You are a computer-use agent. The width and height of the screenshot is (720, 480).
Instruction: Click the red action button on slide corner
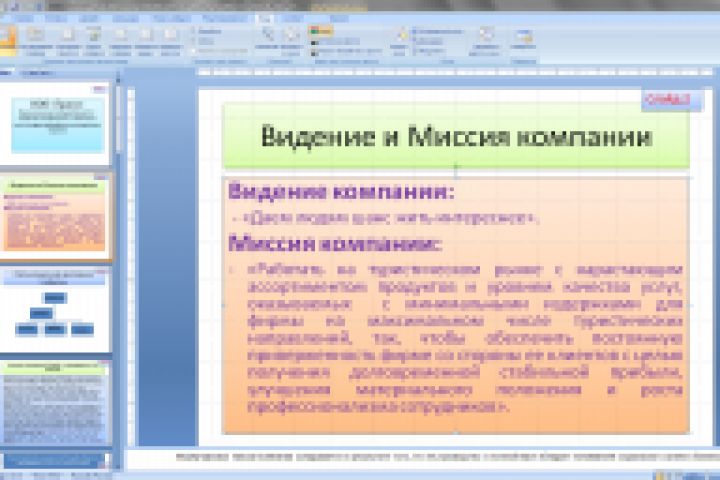point(672,100)
